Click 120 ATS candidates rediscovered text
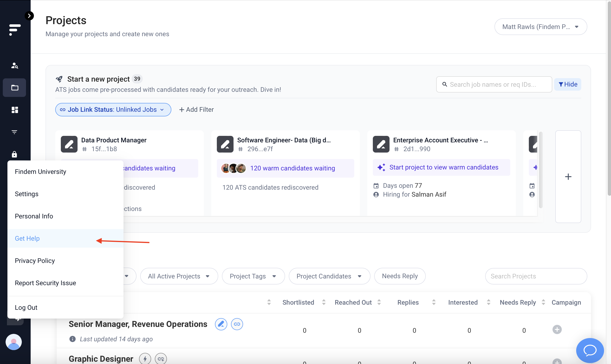 point(270,187)
